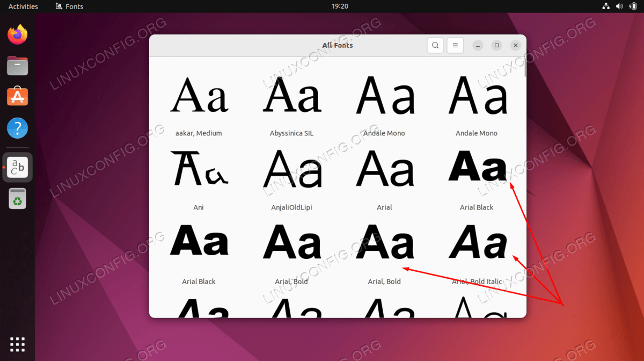Launch Firefox from the dock
Screen dimensions: 644x361
[x=18, y=35]
